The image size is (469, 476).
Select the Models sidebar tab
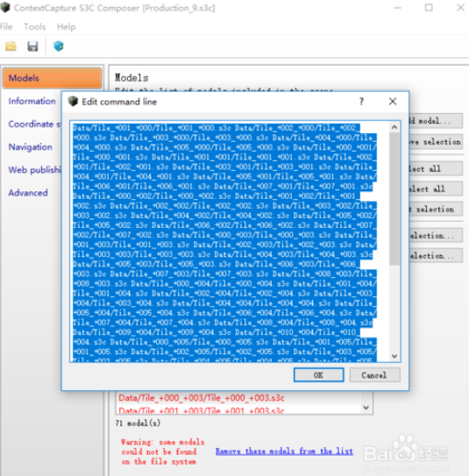53,78
